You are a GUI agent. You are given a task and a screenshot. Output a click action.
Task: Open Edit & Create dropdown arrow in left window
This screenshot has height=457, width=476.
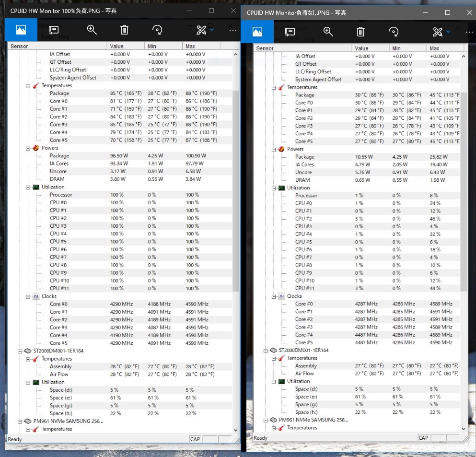[212, 29]
